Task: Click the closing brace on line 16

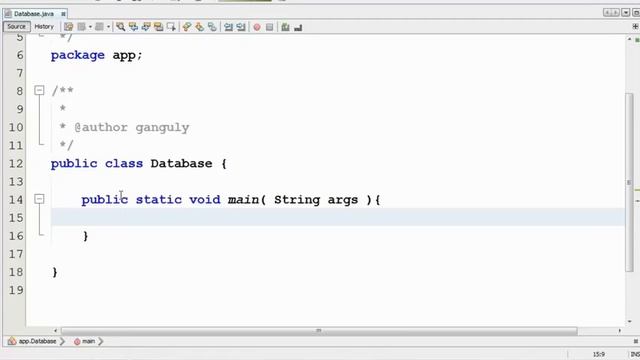Action: [85, 236]
